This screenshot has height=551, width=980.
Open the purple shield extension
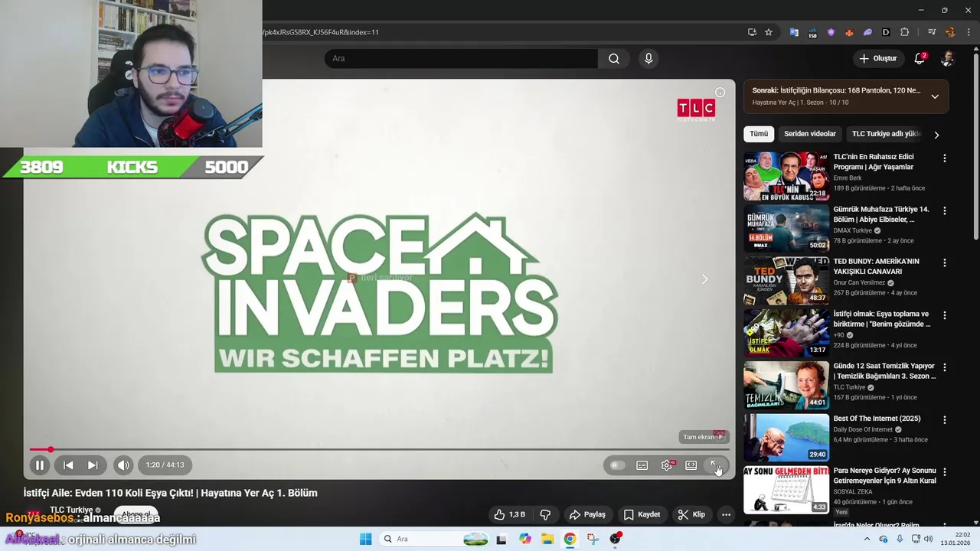coord(831,32)
